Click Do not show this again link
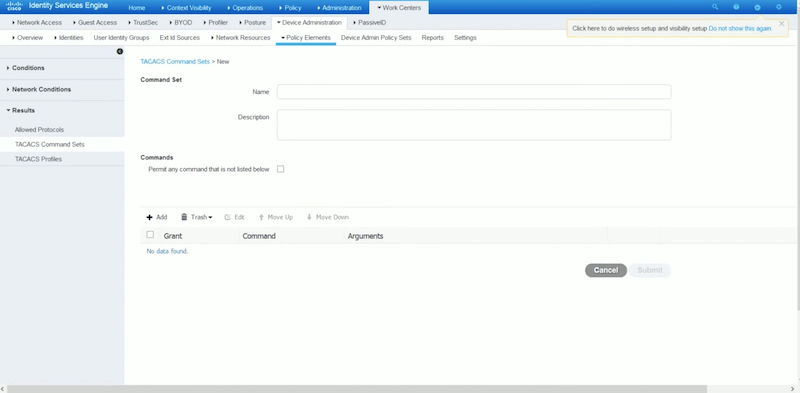Image resolution: width=800 pixels, height=393 pixels. 740,29
